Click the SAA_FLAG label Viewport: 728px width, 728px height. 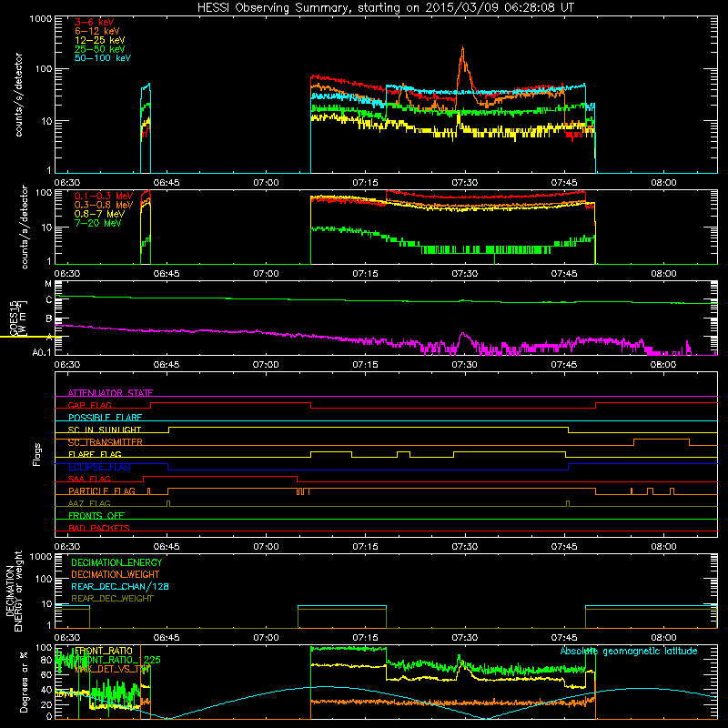point(89,479)
